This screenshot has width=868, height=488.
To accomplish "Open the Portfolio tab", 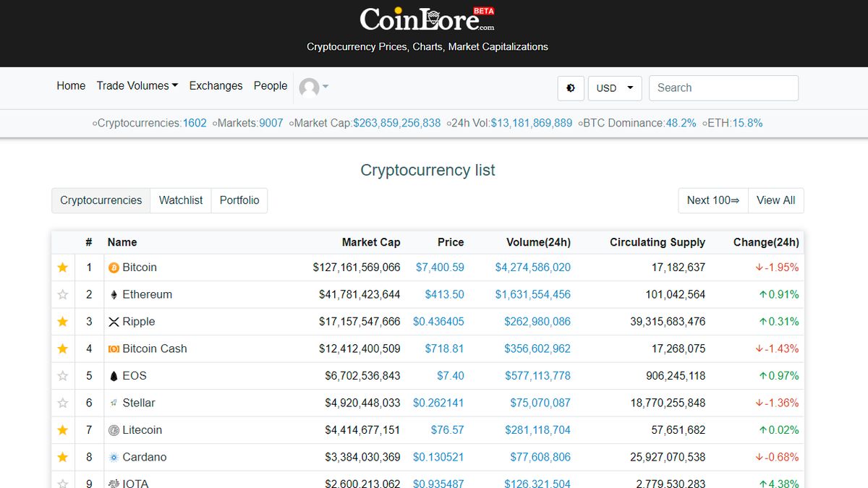I will 239,200.
